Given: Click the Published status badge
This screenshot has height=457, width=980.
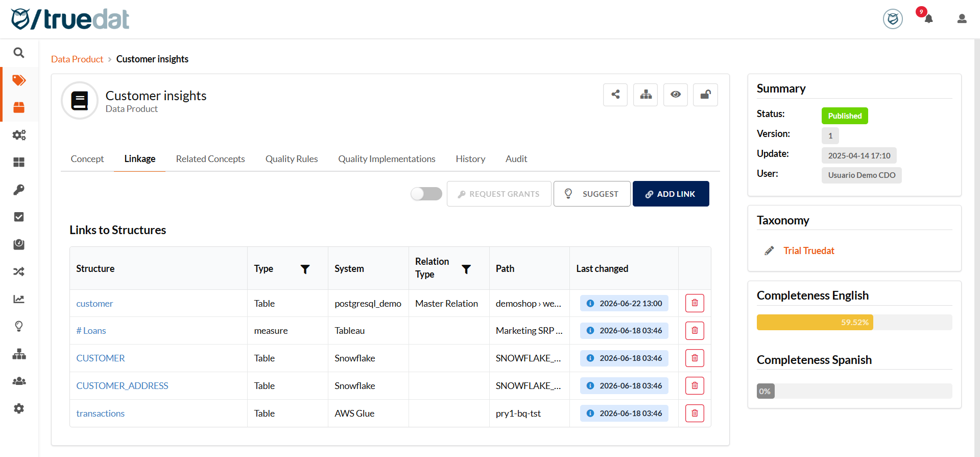Looking at the screenshot, I should point(845,116).
